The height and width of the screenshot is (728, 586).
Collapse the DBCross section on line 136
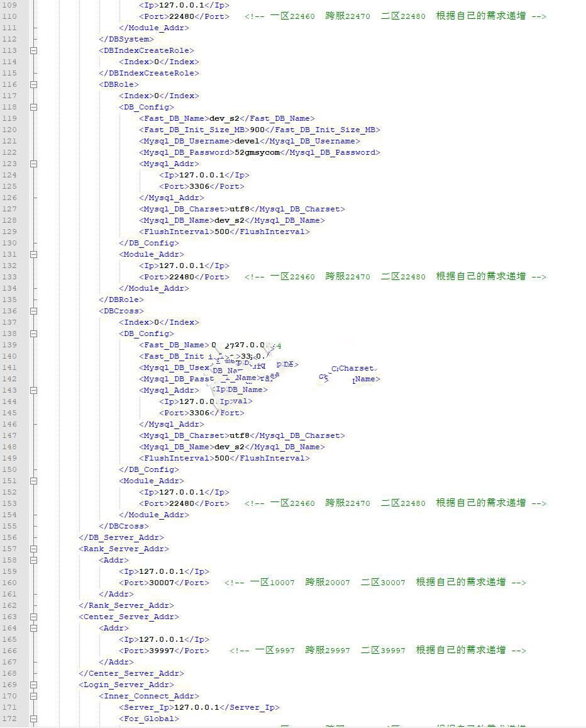point(33,311)
